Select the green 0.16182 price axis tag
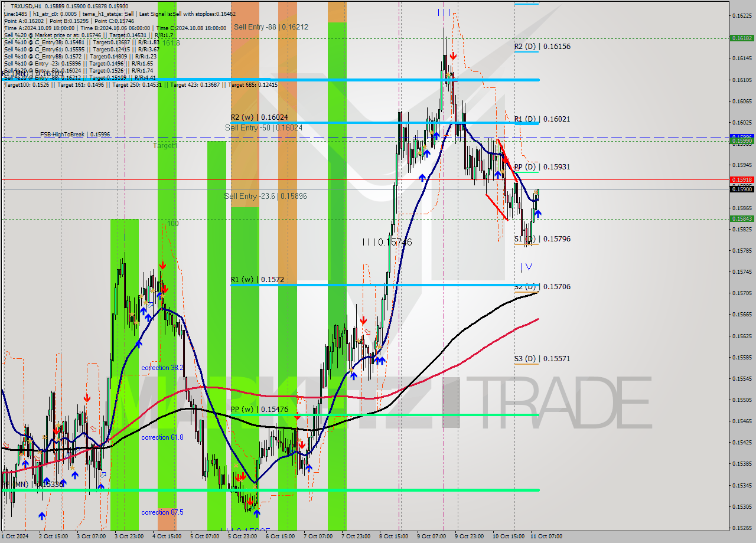 point(742,38)
